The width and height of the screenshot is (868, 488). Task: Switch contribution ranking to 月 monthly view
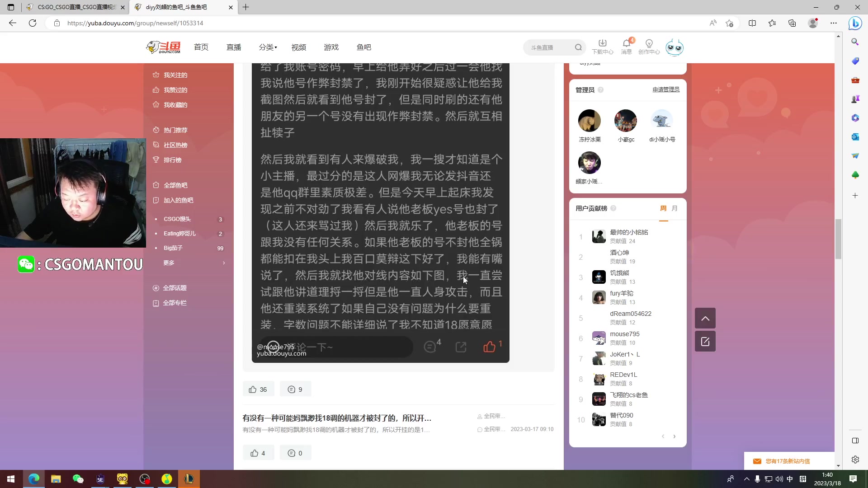[675, 208]
